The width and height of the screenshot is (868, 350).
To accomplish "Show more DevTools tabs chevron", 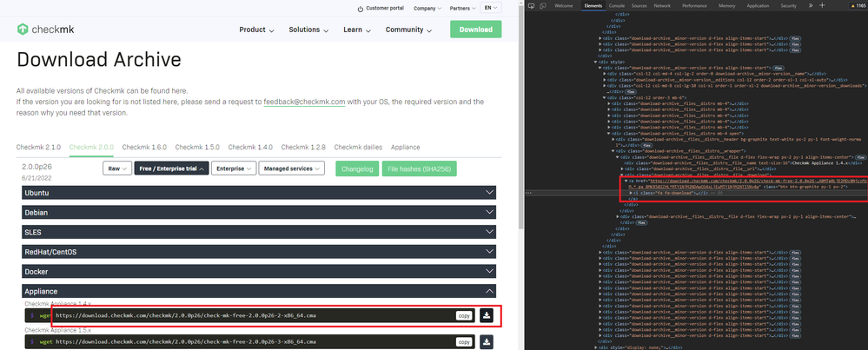I will click(811, 5).
